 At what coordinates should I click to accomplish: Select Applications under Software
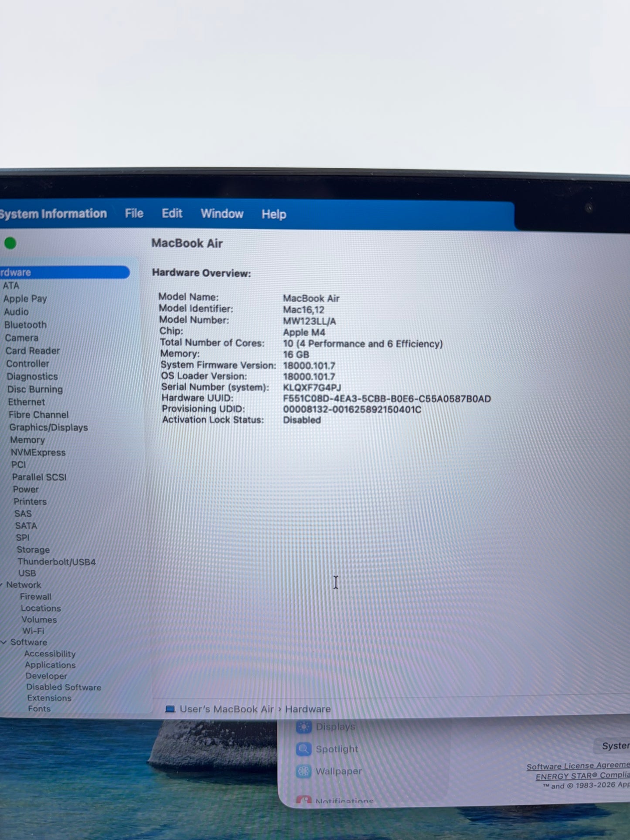tap(50, 665)
